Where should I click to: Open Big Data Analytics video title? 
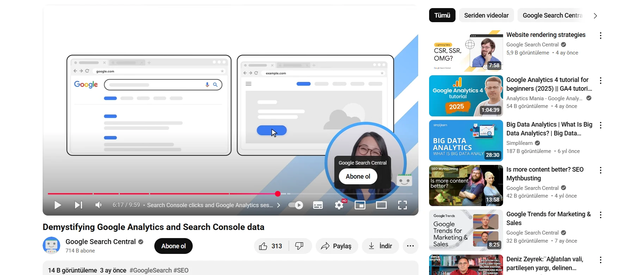(549, 129)
